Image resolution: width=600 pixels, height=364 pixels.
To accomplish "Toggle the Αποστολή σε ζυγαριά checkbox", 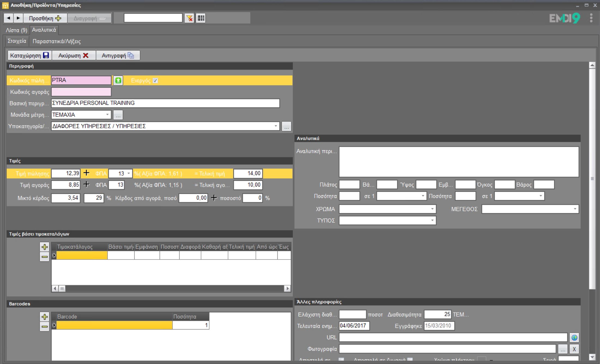I will click(410, 360).
